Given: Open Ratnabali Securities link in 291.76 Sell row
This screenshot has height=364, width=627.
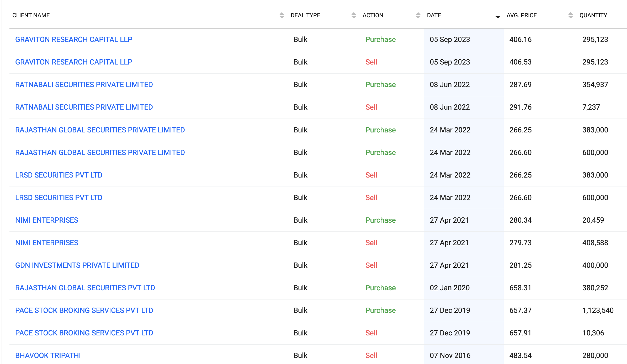Looking at the screenshot, I should pyautogui.click(x=84, y=107).
